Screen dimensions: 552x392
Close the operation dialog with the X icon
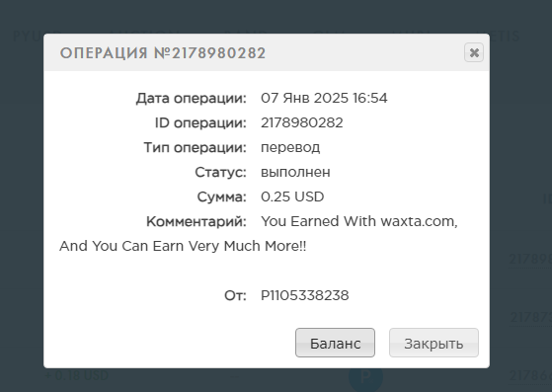473,52
